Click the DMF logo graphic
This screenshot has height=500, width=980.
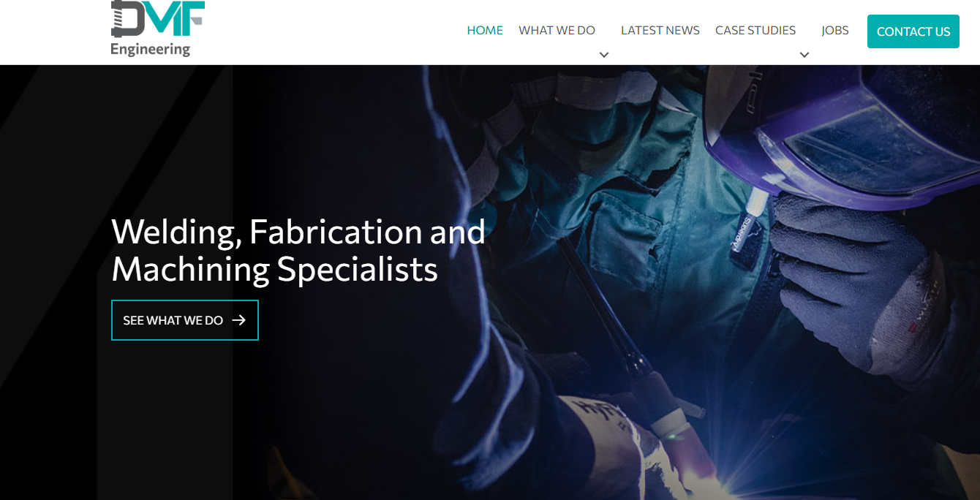pos(158,18)
